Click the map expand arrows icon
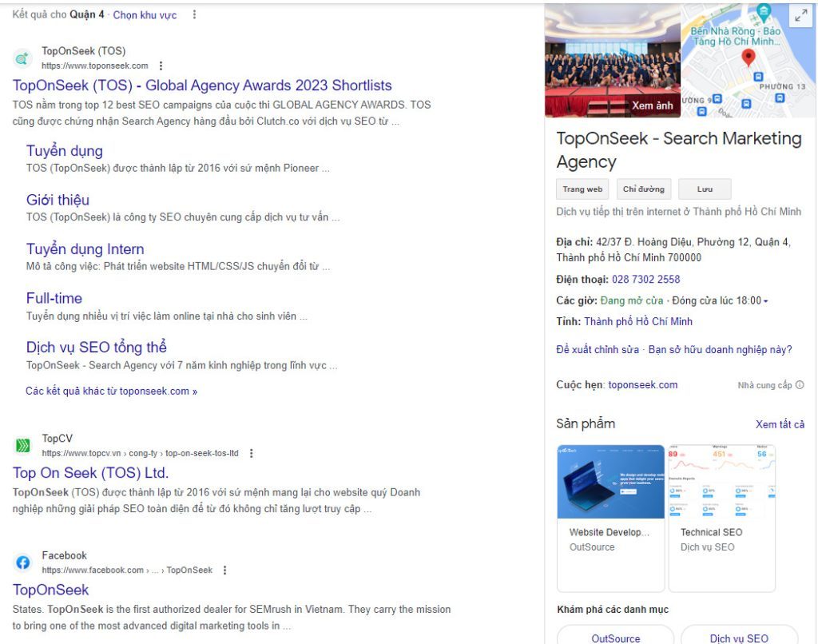 [800, 14]
